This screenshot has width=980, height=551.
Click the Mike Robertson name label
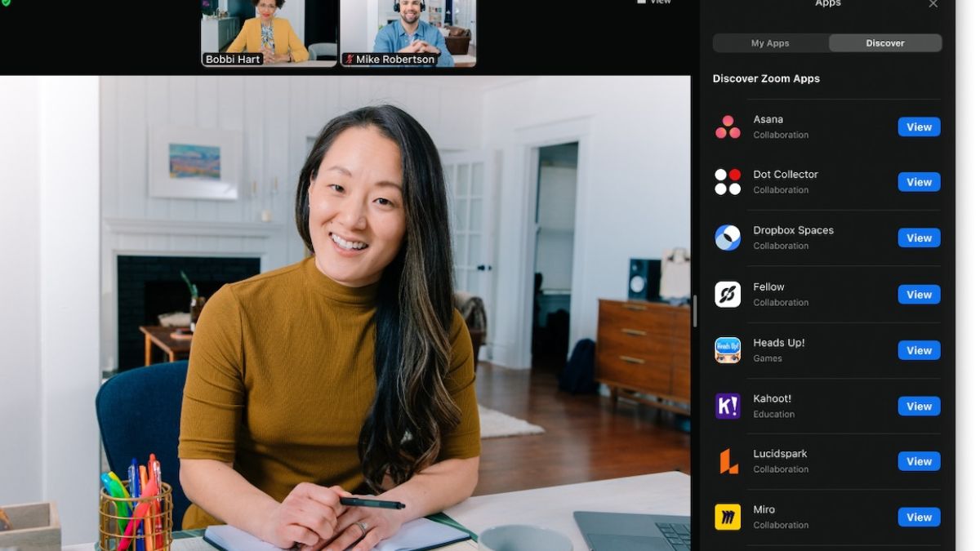tap(395, 60)
